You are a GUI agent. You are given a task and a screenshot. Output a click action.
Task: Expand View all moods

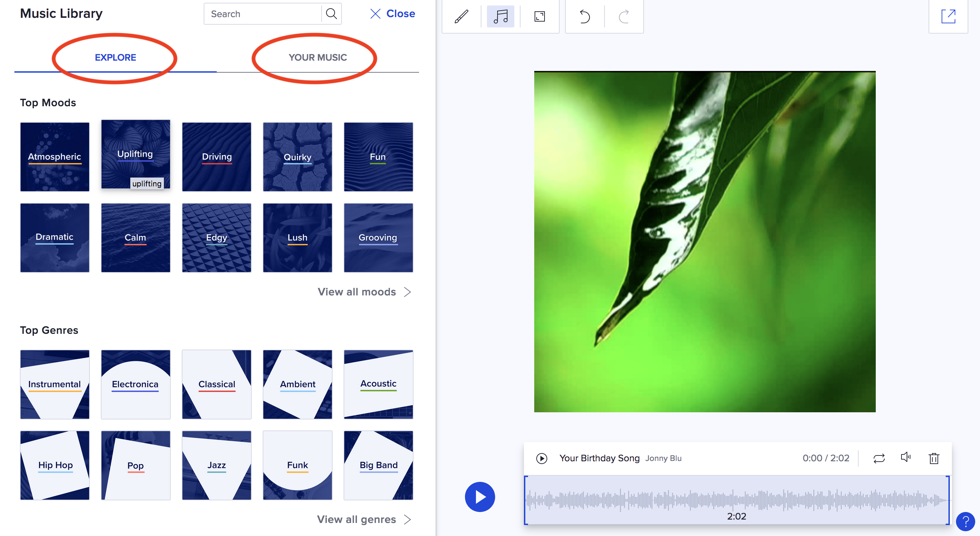click(364, 292)
